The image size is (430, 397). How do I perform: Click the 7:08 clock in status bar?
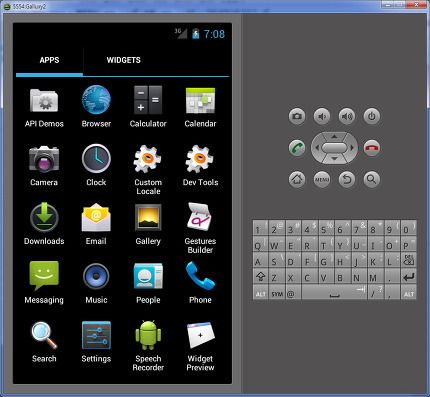(214, 34)
